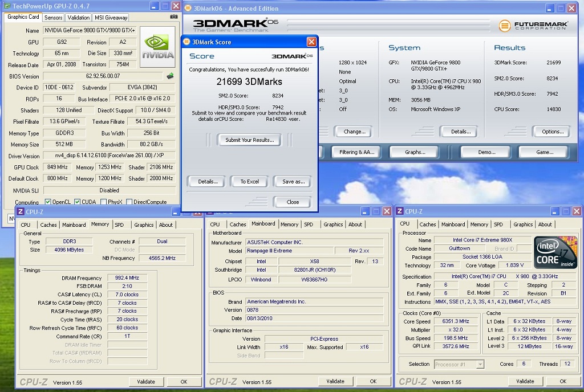Image resolution: width=584 pixels, height=392 pixels.
Task: Click Validate in the CPU-Z Mainboard window
Action: click(x=335, y=381)
